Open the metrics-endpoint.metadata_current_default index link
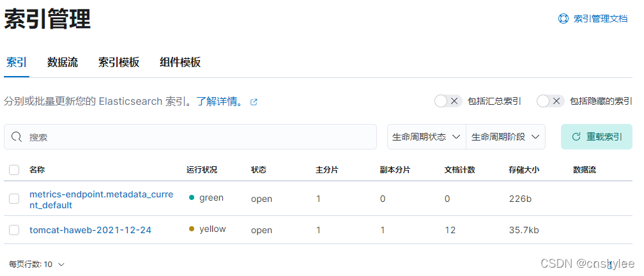 point(102,199)
